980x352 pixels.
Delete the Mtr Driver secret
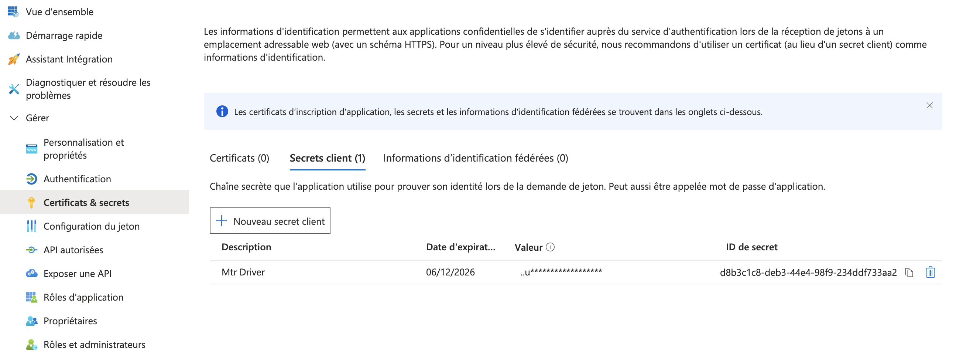coord(931,273)
